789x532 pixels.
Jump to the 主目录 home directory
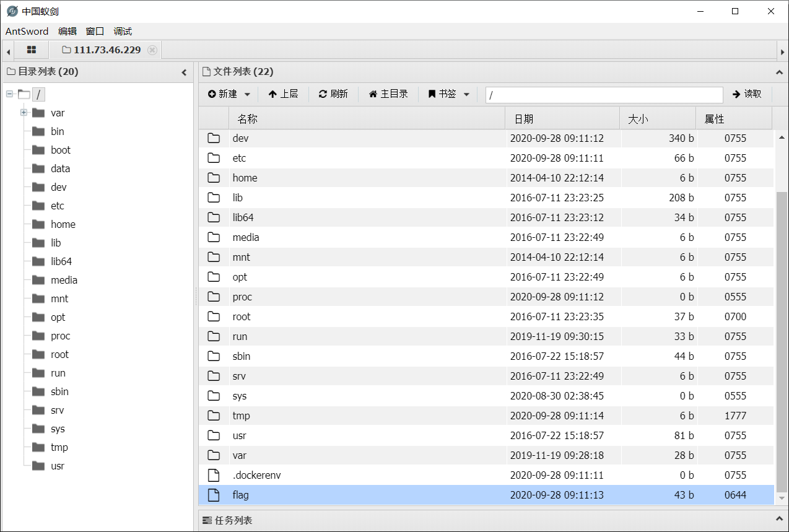[388, 94]
